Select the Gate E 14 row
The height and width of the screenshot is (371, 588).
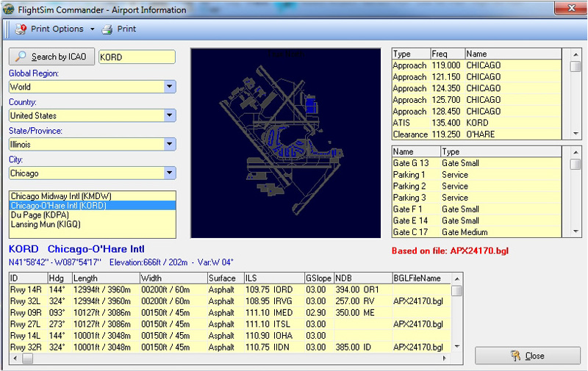(x=476, y=220)
